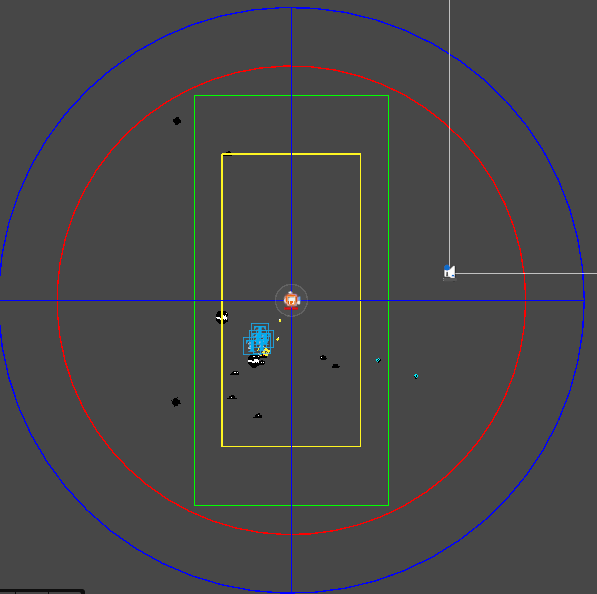
Task: Pick the black chomper sprite on yellow rectangle's left edge
Action: click(222, 317)
